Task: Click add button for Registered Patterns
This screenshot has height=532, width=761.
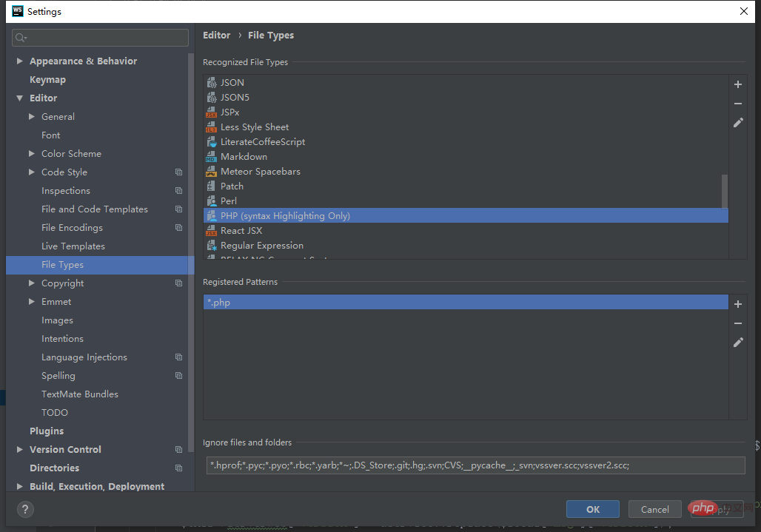Action: coord(738,304)
